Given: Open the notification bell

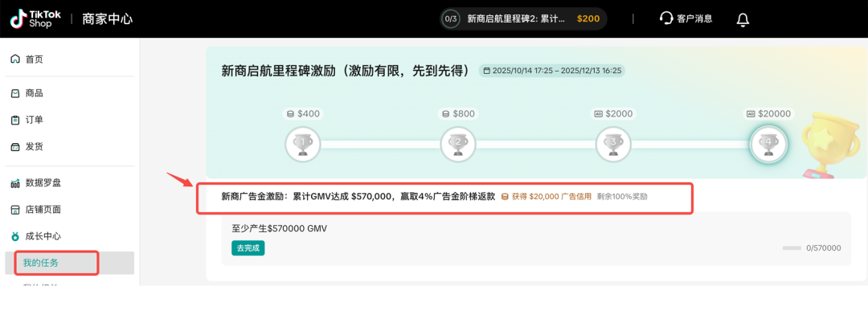Looking at the screenshot, I should point(743,19).
